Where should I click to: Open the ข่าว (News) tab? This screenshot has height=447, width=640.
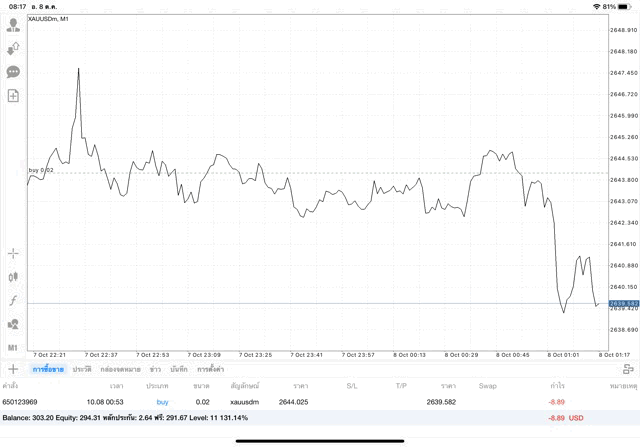[x=155, y=370]
